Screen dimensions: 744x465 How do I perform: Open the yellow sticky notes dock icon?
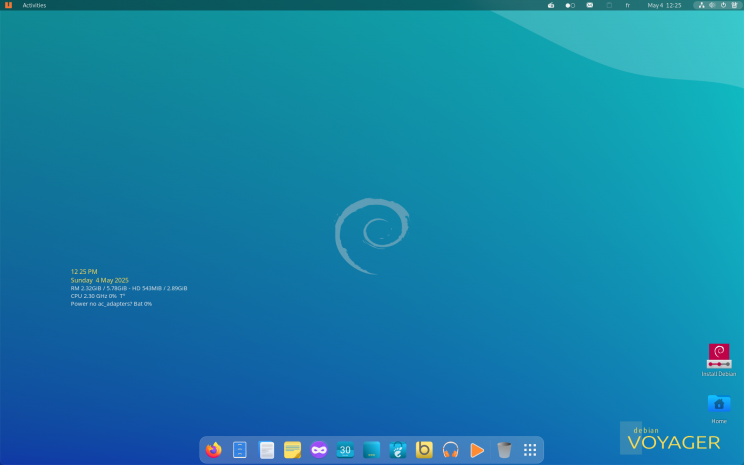point(292,450)
